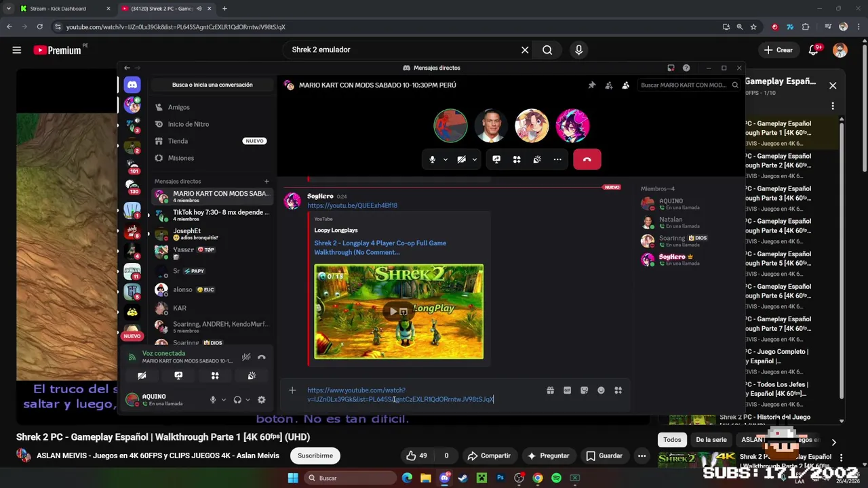Viewport: 868px width, 488px height.
Task: Hang up with the red disconnect button
Action: 587,159
